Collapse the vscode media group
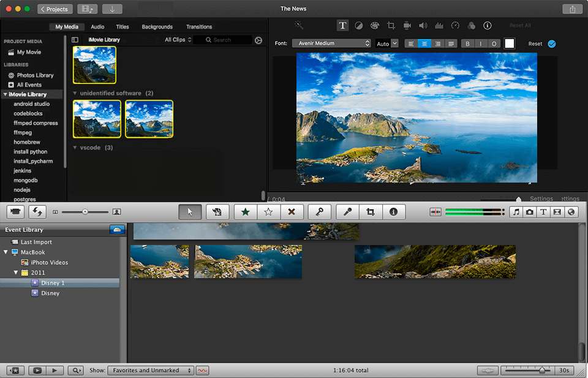 (x=75, y=147)
